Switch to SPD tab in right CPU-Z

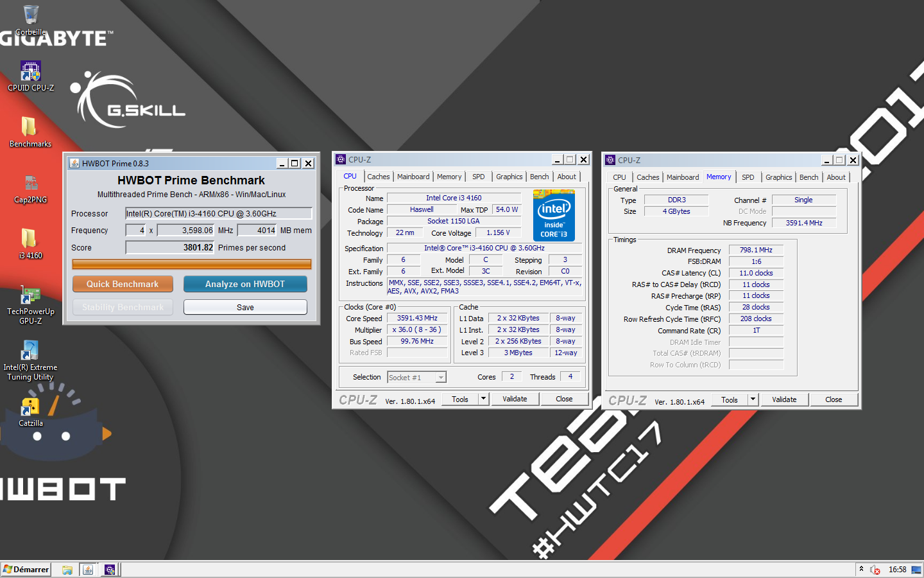748,177
